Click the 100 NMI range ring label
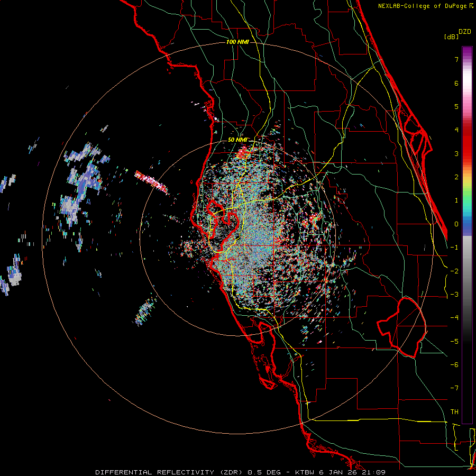Screen dimensions: 476x476 237,42
